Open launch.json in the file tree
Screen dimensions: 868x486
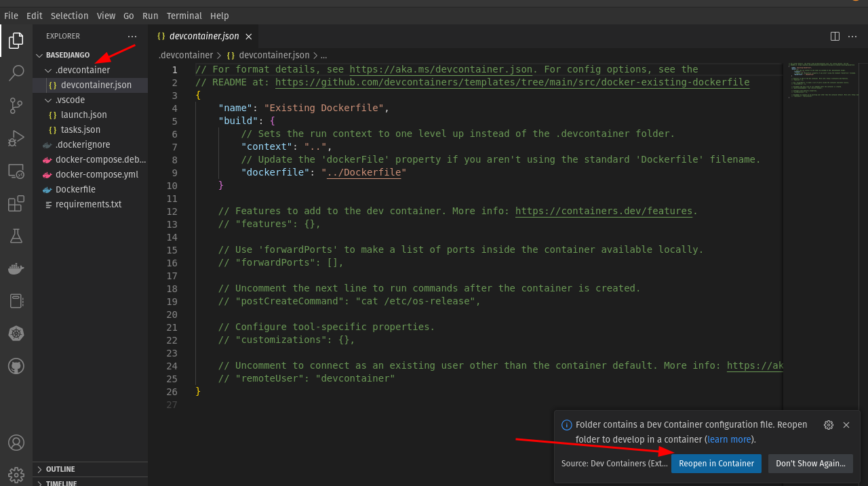[x=90, y=115]
